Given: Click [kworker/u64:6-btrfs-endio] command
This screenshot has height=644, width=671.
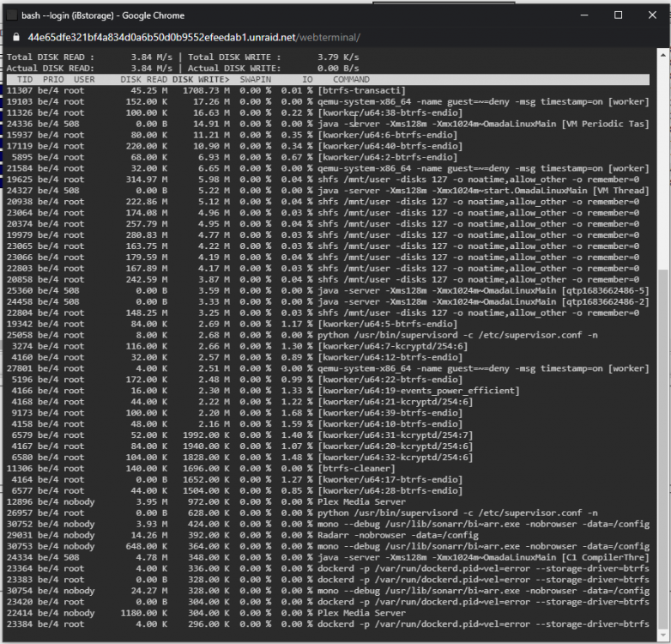Looking at the screenshot, I should [388, 135].
